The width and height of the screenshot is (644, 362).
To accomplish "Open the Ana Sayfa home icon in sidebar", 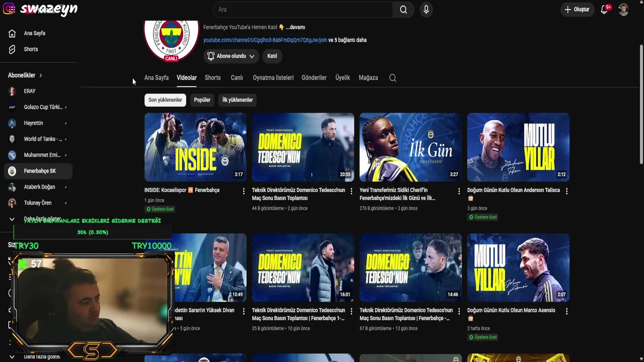I will (12, 33).
